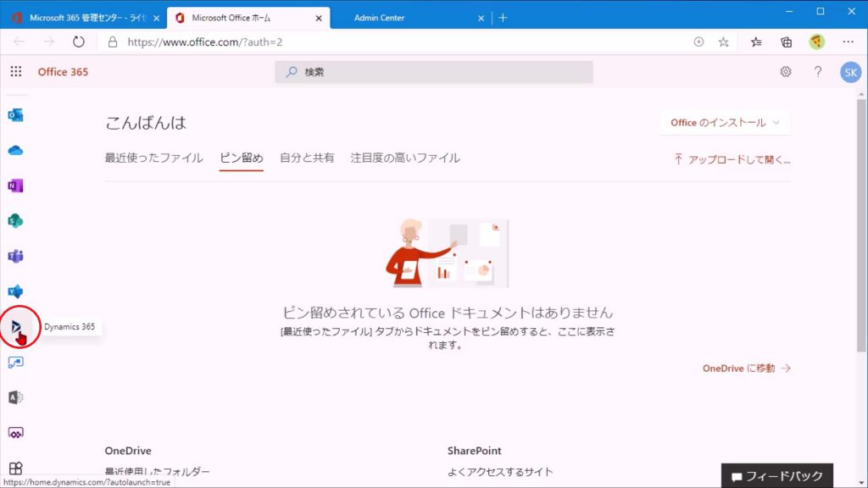The width and height of the screenshot is (868, 488).
Task: Open OneDrive from the sidebar
Action: [15, 151]
